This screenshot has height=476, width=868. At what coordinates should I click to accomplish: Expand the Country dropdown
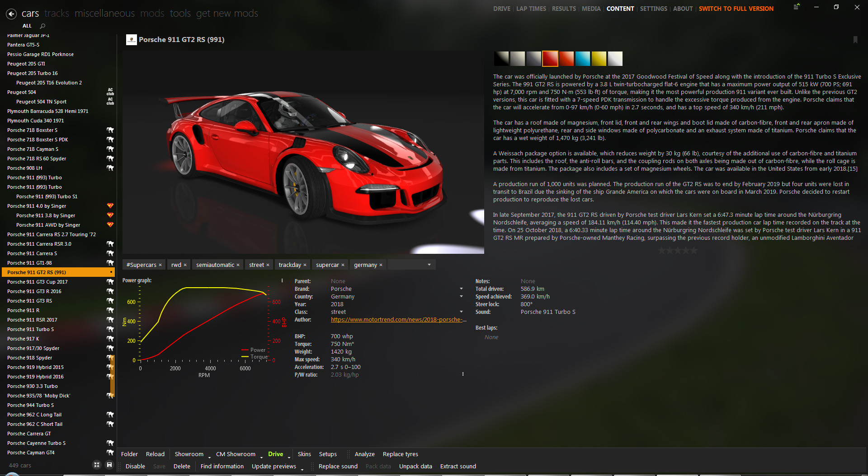[x=461, y=297]
